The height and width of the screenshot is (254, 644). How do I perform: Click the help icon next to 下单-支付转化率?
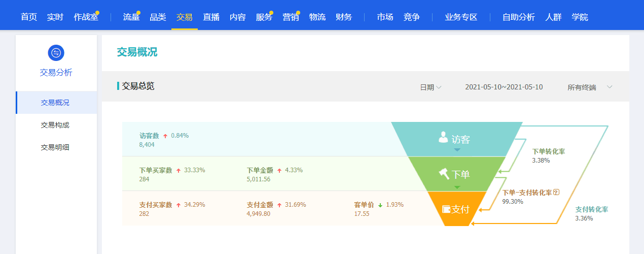556,192
